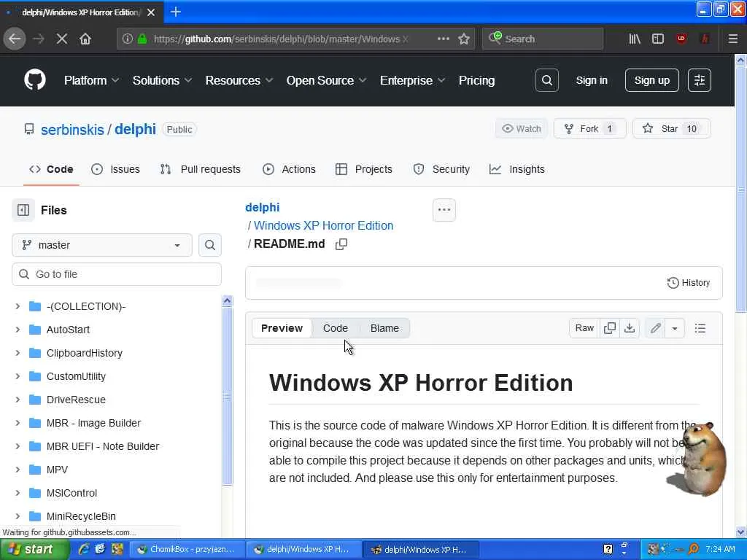Open the page actions three-dot menu in address bar
This screenshot has width=747, height=560.
pos(444,39)
